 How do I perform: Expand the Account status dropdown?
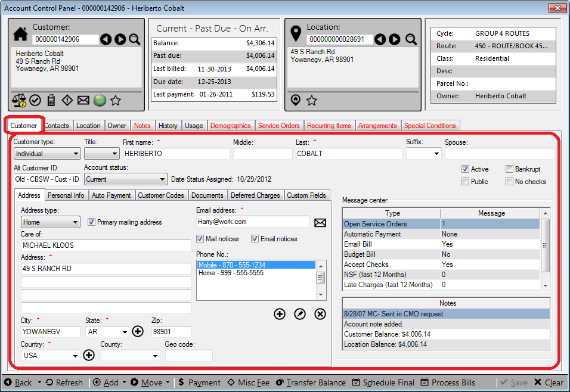pos(126,179)
